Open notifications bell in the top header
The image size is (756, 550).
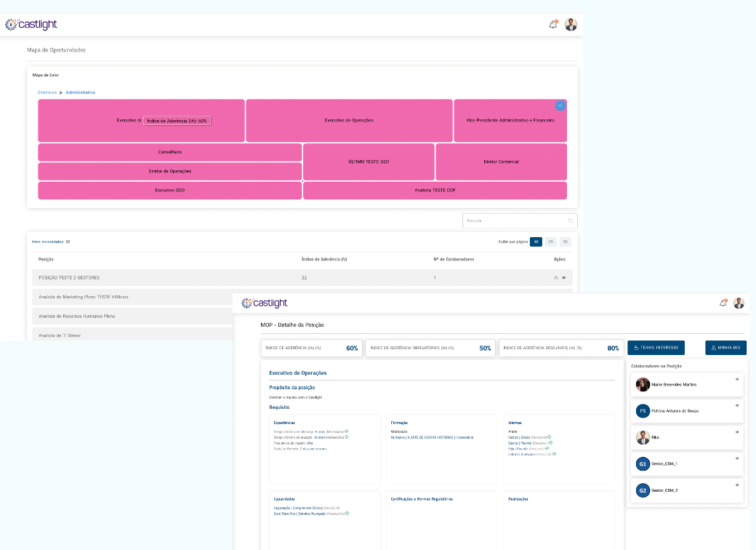tap(553, 25)
